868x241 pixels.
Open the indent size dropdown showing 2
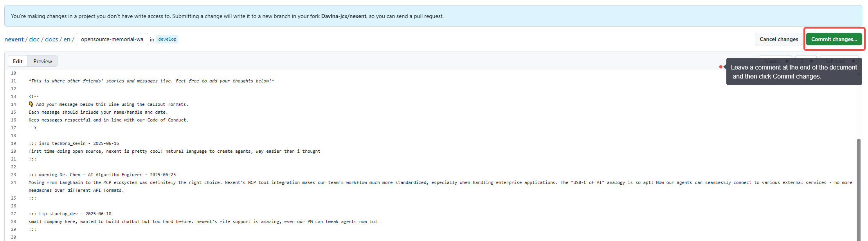click(x=806, y=61)
